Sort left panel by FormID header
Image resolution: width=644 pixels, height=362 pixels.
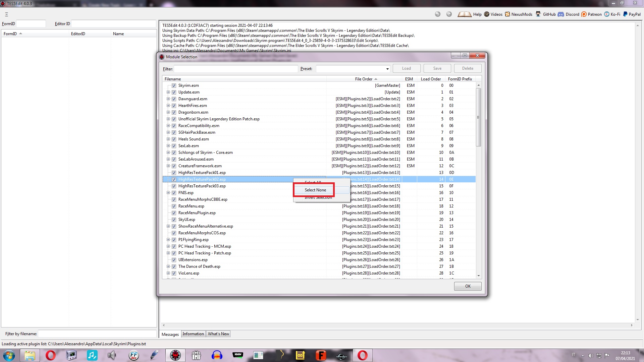click(35, 34)
